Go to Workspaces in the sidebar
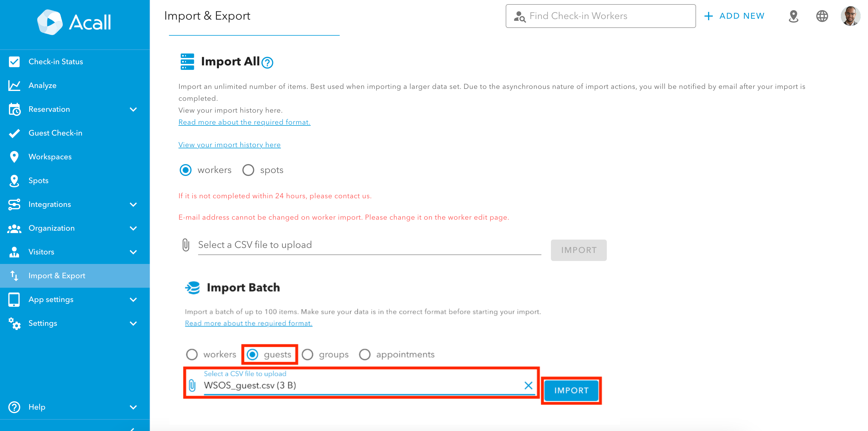Viewport: 868px width, 431px height. coord(50,157)
